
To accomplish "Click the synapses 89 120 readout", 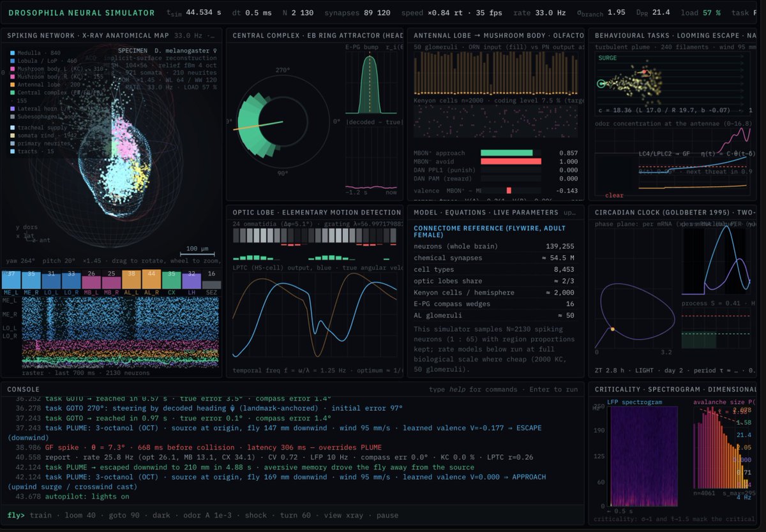I will click(357, 13).
